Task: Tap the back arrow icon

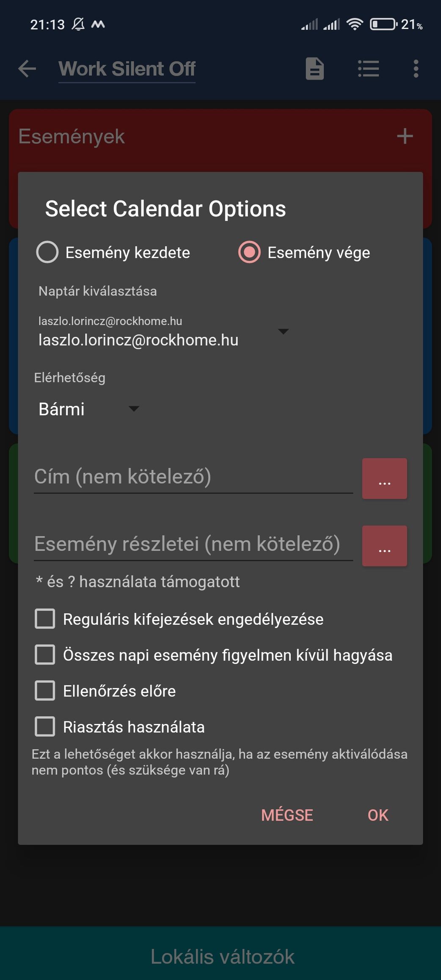Action: tap(28, 69)
